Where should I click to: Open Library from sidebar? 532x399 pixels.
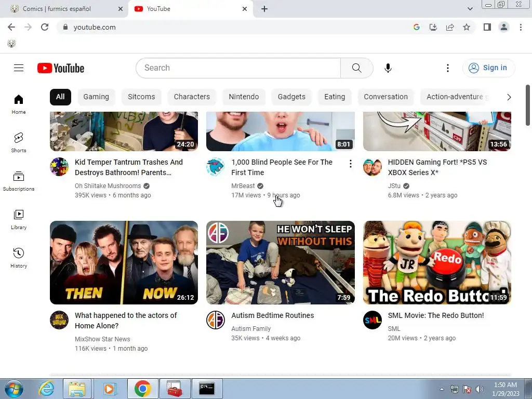click(19, 220)
